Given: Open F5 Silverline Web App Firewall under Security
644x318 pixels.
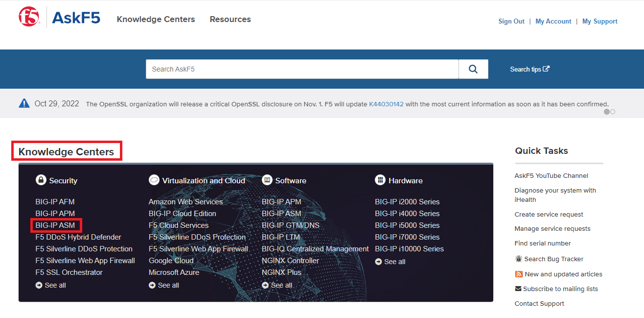Looking at the screenshot, I should click(85, 260).
